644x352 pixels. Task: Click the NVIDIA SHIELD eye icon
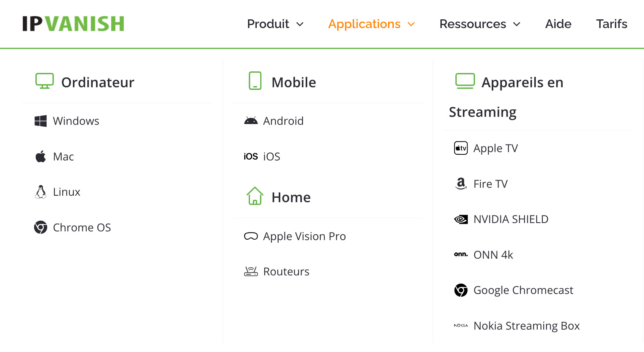point(461,219)
